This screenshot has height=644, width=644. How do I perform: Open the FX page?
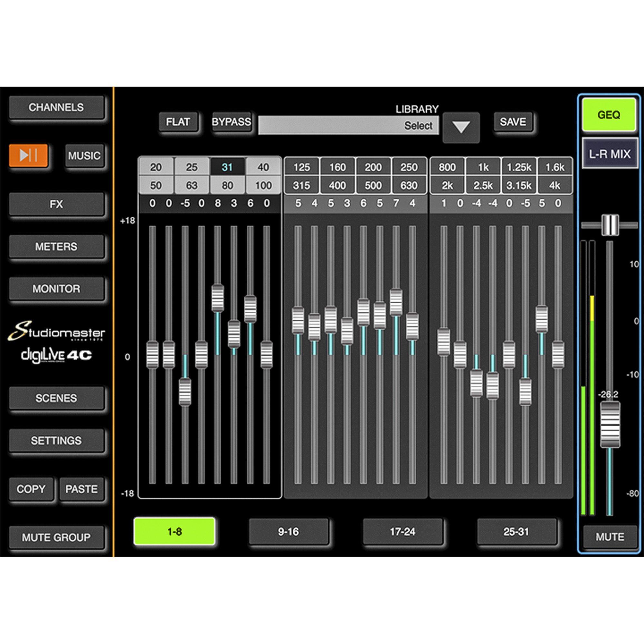(x=56, y=204)
